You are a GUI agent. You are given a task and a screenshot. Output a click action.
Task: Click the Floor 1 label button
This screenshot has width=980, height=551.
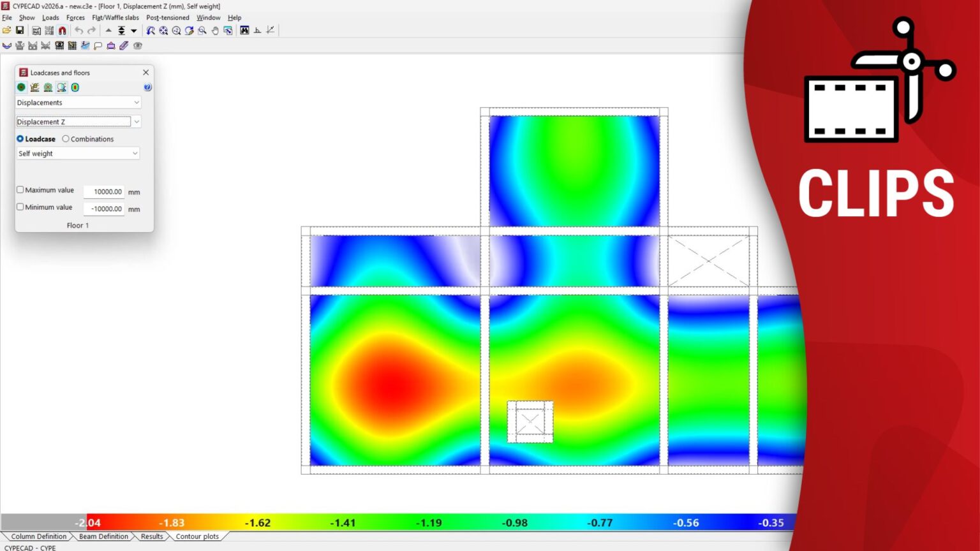tap(77, 225)
